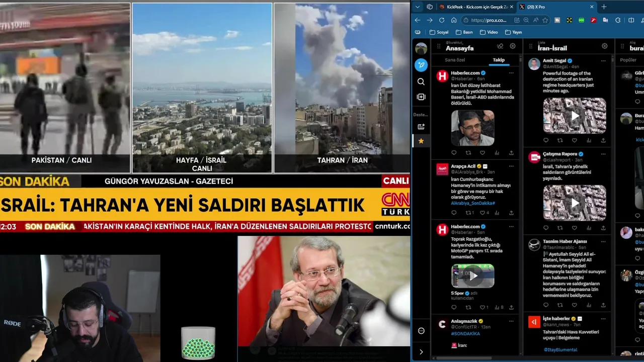Open the Mohammad Baseri photo thumbnail
Screen dimensions: 644x362
coord(472,128)
